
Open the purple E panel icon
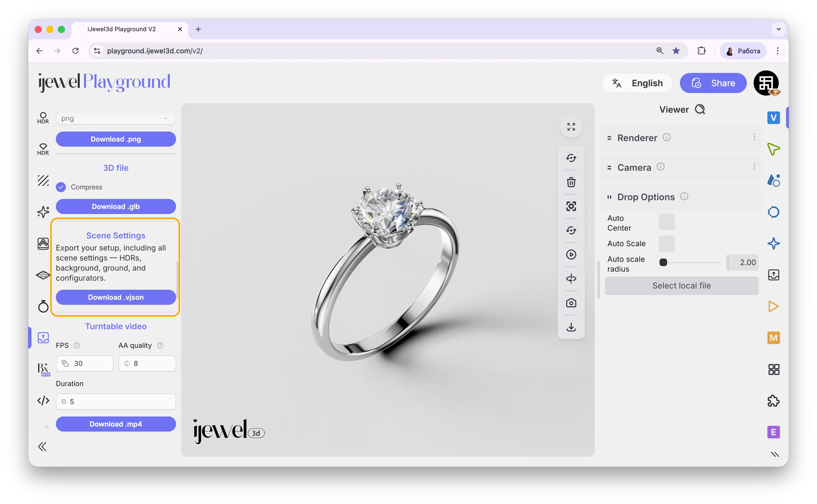point(773,432)
